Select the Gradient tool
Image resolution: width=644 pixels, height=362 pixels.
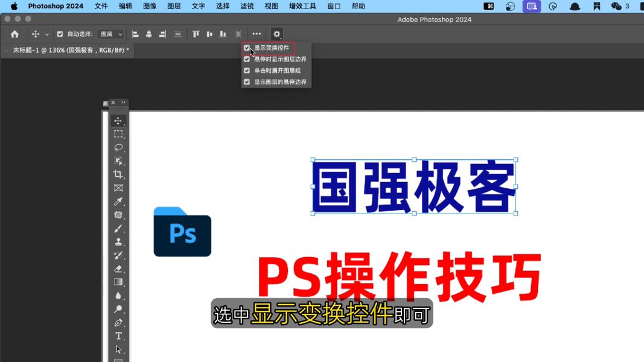pyautogui.click(x=118, y=282)
